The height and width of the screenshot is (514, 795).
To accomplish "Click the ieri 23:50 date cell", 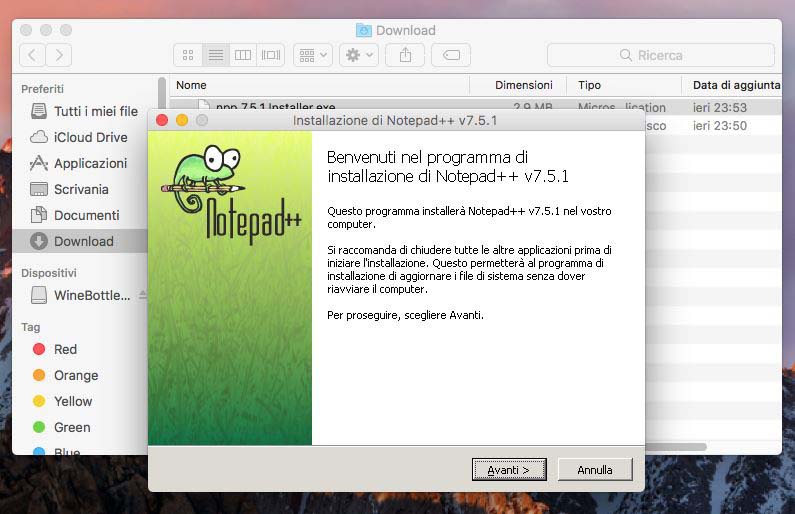I will tap(719, 126).
